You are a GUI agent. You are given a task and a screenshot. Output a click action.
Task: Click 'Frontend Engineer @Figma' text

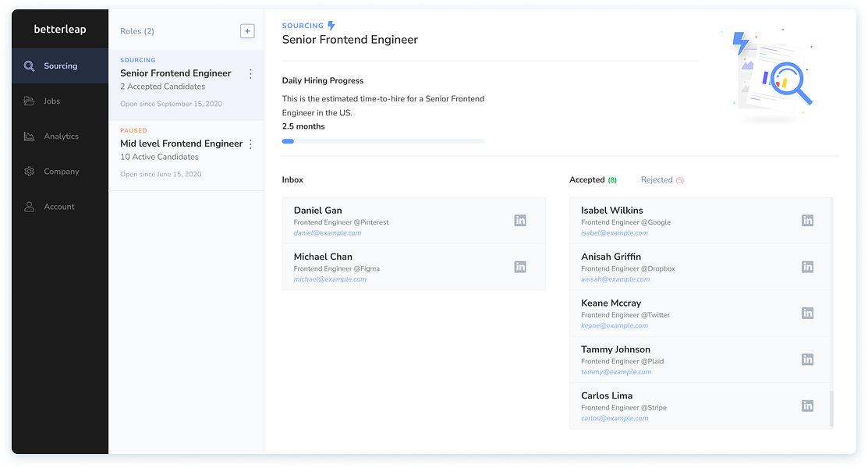pos(337,268)
